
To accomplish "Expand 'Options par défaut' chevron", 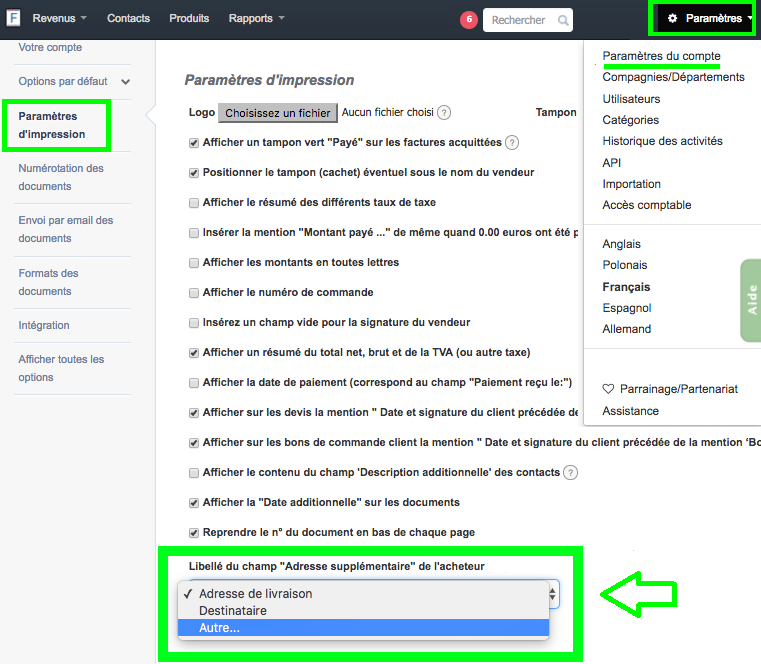I will point(126,82).
